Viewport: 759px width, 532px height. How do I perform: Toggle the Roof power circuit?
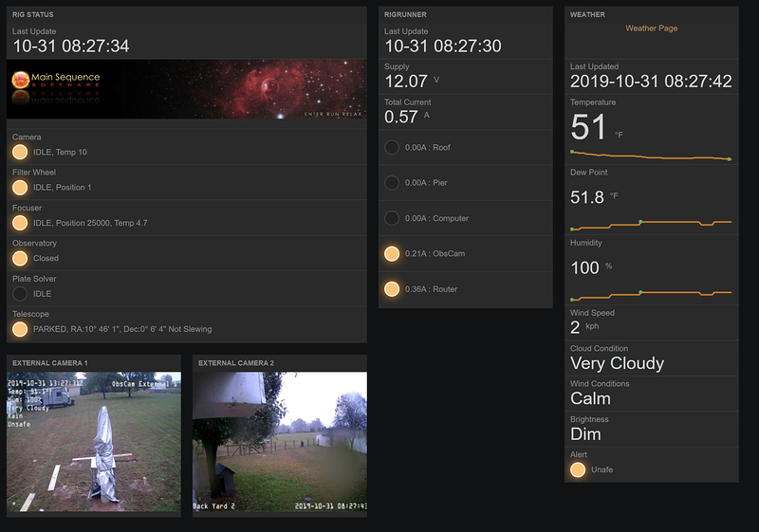[392, 147]
